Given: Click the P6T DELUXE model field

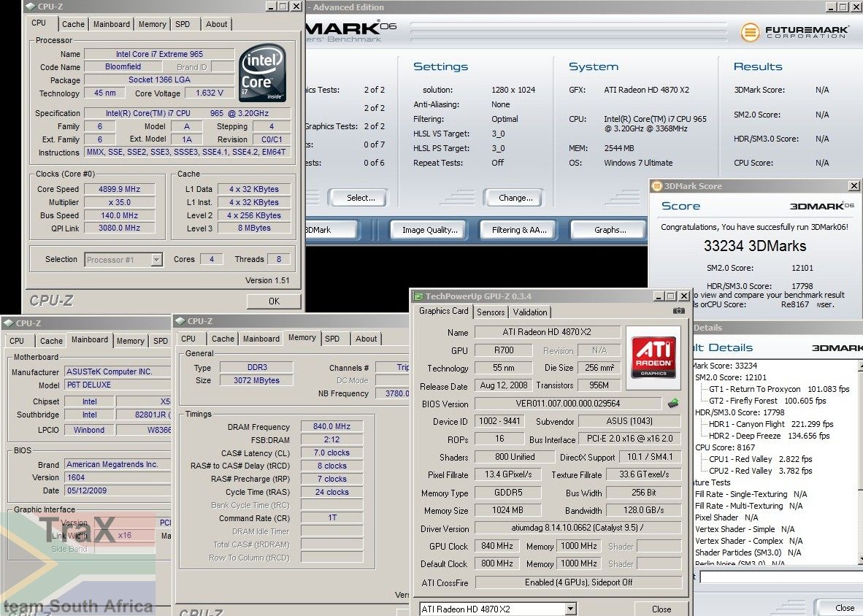Looking at the screenshot, I should (118, 385).
